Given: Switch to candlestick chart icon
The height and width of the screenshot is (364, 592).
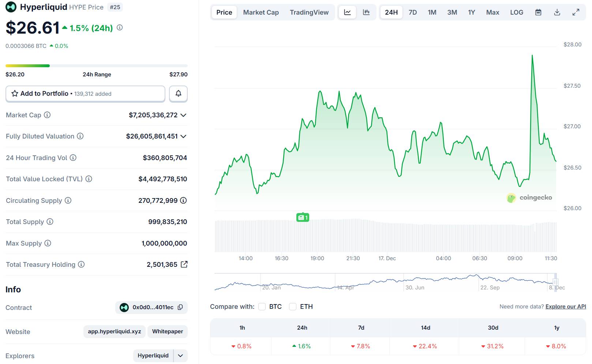Looking at the screenshot, I should click(366, 12).
